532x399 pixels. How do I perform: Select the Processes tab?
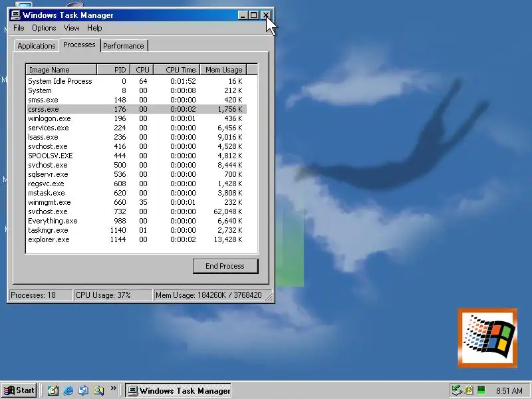coord(79,45)
